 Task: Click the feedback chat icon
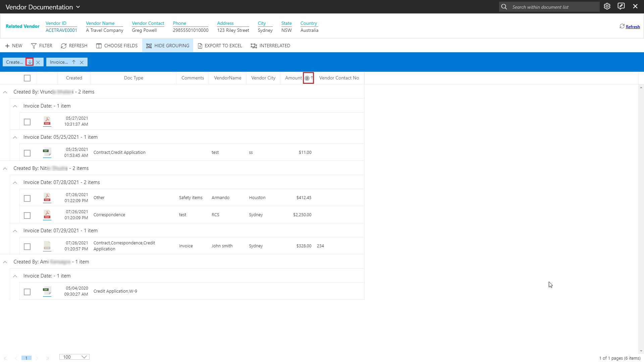(621, 6)
